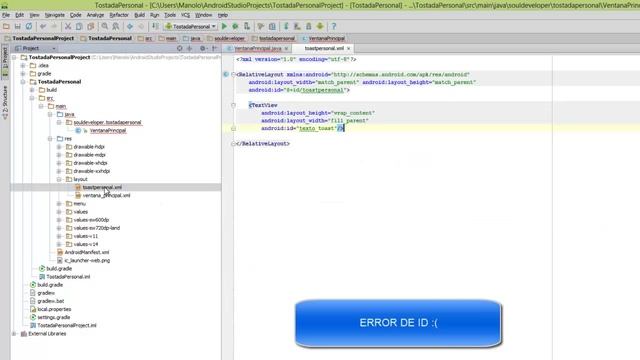This screenshot has height=360, width=640.
Task: Start debugging with the Debug bug icon
Action: 236,27
